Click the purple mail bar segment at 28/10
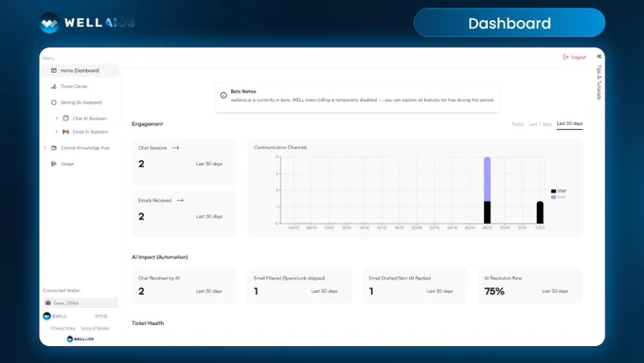The width and height of the screenshot is (644, 363). 487,179
